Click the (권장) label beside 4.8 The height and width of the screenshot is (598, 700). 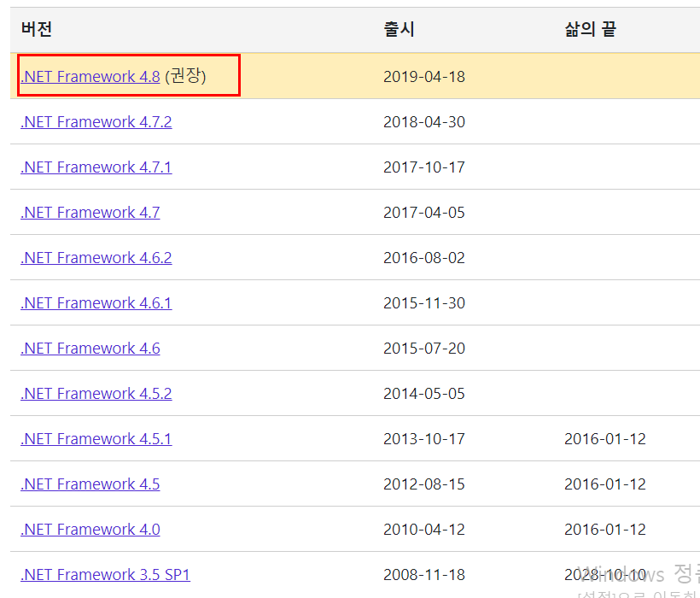[185, 76]
